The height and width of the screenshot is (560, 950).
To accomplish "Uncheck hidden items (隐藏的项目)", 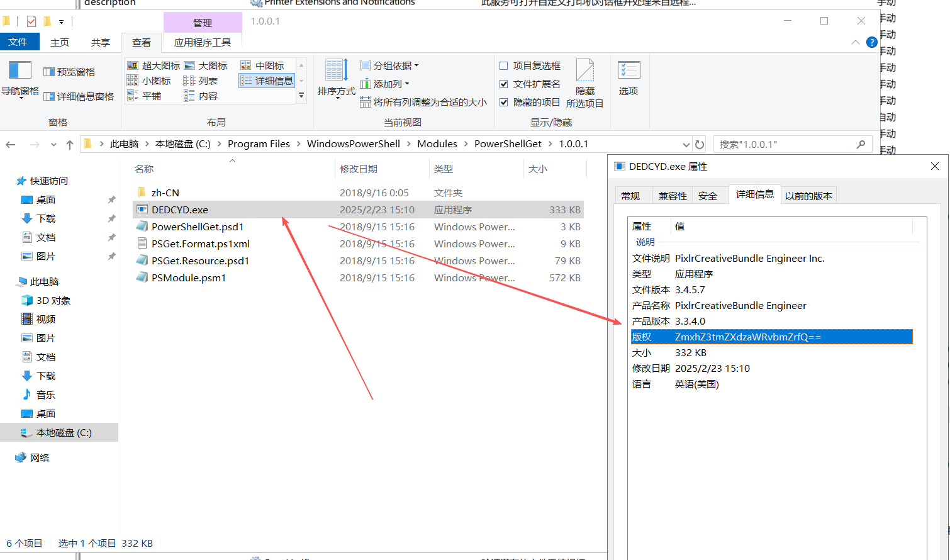I will [x=530, y=102].
